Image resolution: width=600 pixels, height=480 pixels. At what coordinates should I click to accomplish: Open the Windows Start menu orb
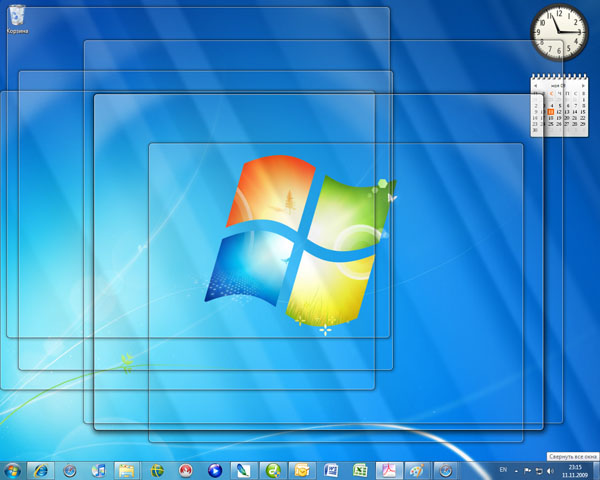(12, 471)
